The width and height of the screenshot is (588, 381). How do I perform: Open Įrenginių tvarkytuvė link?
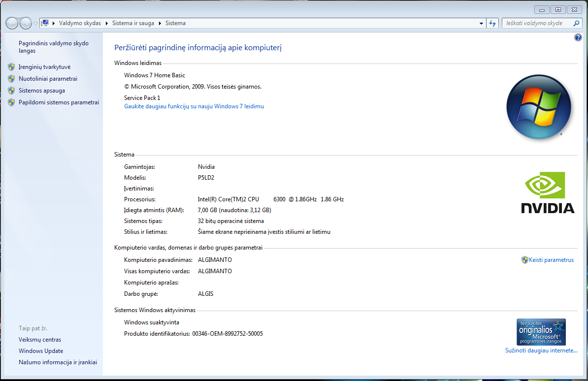point(45,67)
